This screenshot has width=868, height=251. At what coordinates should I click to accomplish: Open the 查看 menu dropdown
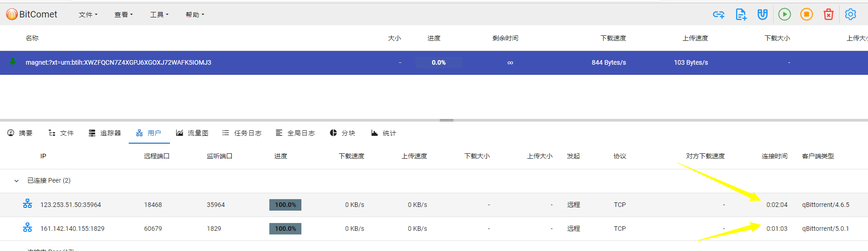coord(124,15)
